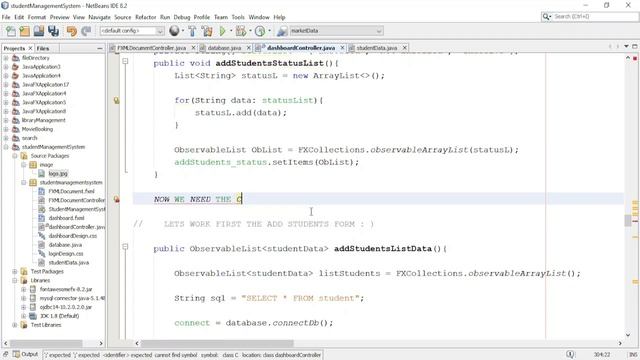Click the New Project toolbar icon

[24, 31]
